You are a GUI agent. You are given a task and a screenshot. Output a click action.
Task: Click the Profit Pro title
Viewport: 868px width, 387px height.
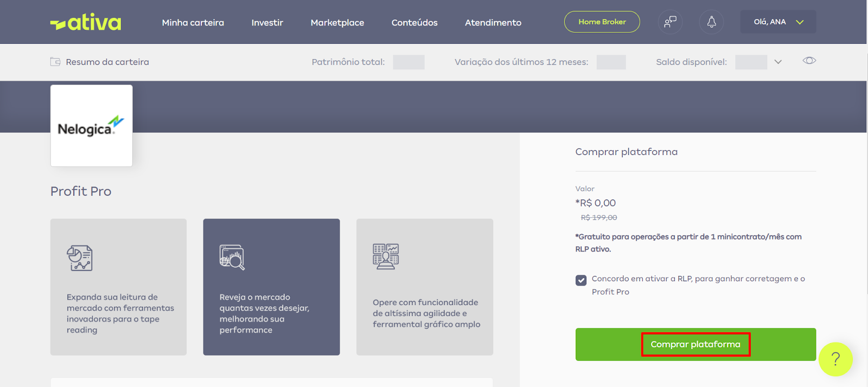[x=81, y=191]
